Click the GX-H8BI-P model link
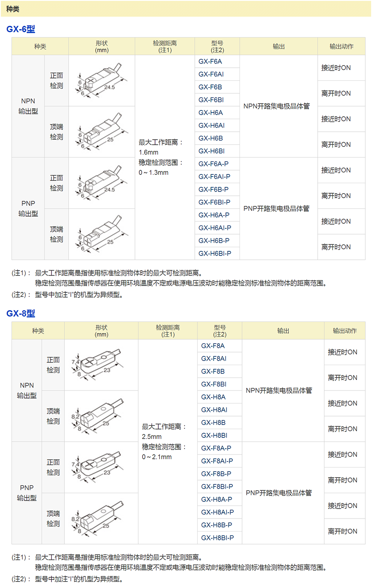Viewport: 372px width, 588px height. [x=217, y=538]
